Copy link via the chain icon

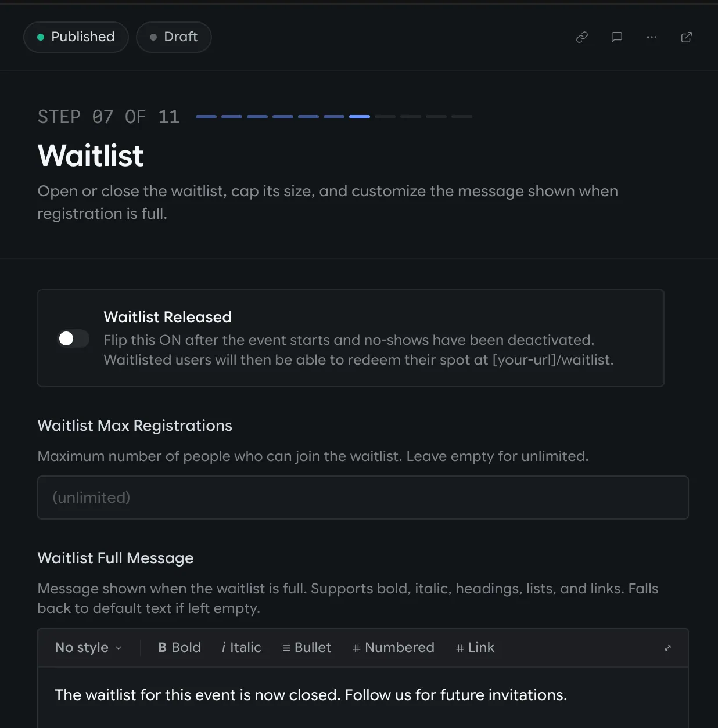point(582,37)
